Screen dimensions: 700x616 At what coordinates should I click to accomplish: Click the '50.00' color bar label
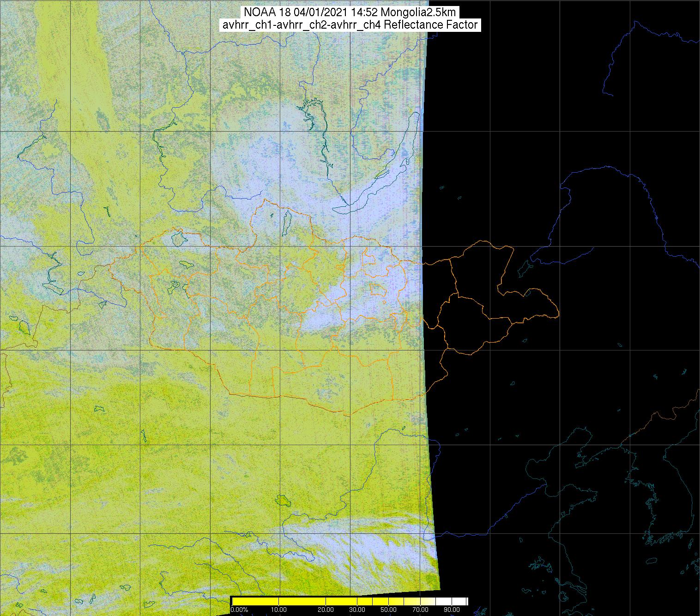coord(388,610)
